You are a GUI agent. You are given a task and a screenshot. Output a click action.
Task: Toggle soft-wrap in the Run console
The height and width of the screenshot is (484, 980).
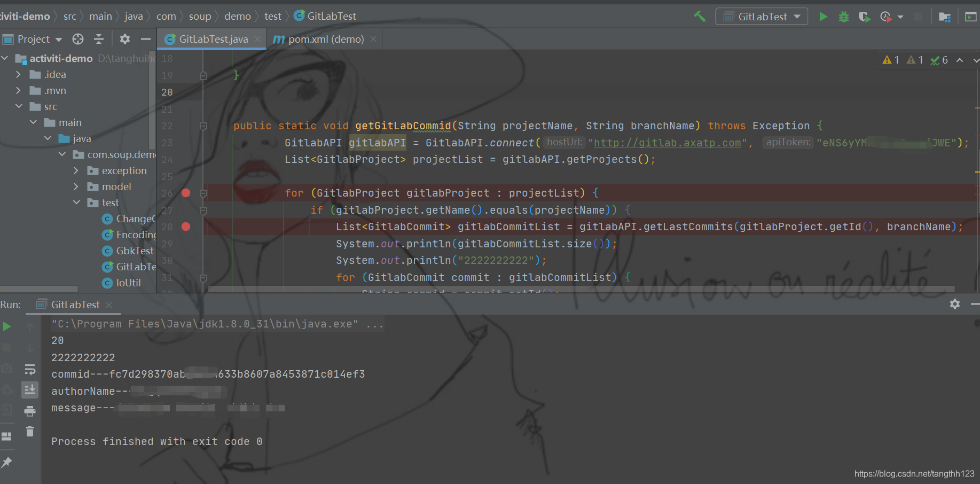click(x=30, y=369)
